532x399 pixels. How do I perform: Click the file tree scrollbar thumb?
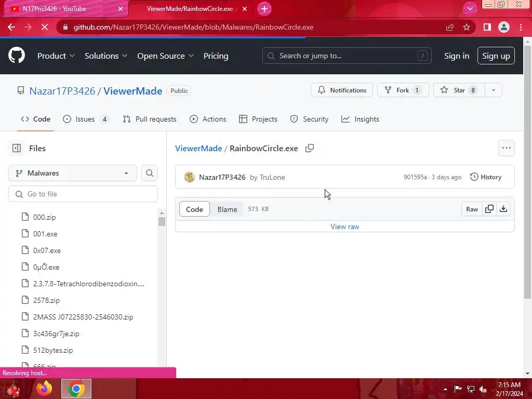click(162, 221)
